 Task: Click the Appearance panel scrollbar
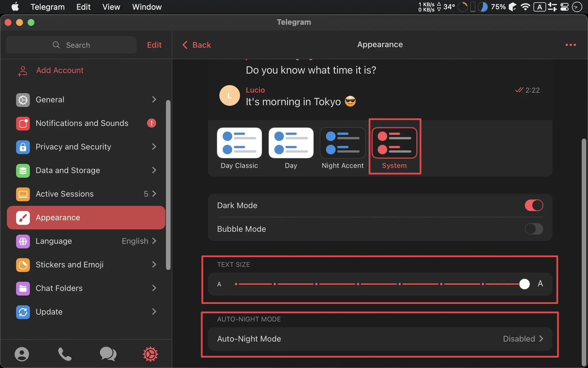584,253
